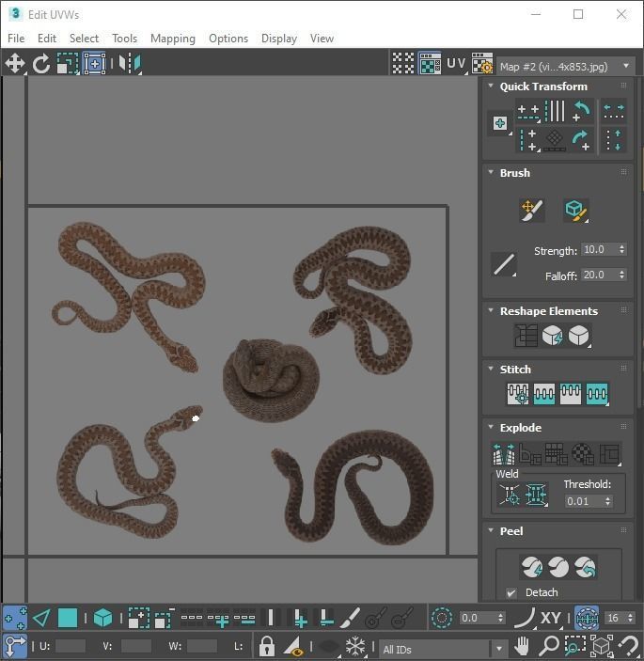Image resolution: width=644 pixels, height=661 pixels.
Task: Click the Linear Align button in Quick Transform
Action: (555, 112)
